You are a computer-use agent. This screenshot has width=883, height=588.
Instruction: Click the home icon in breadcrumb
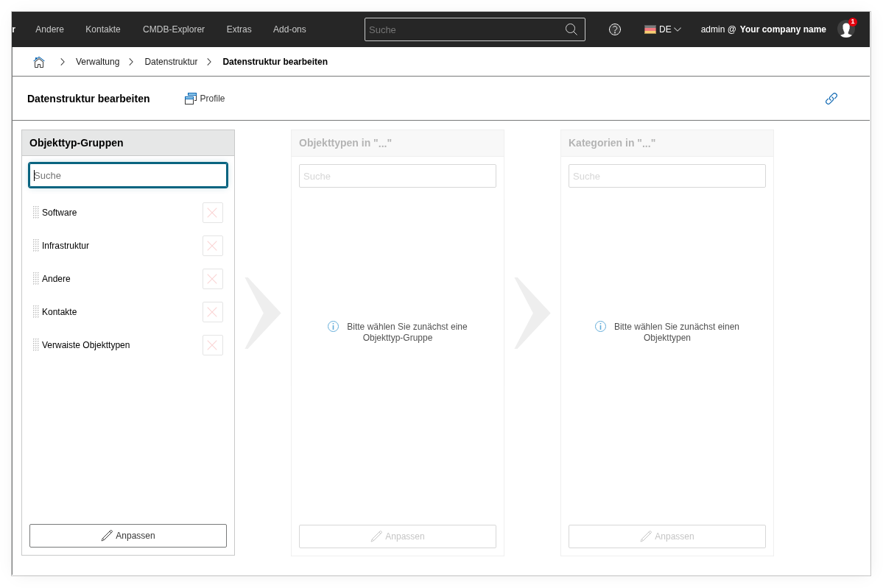(x=39, y=62)
